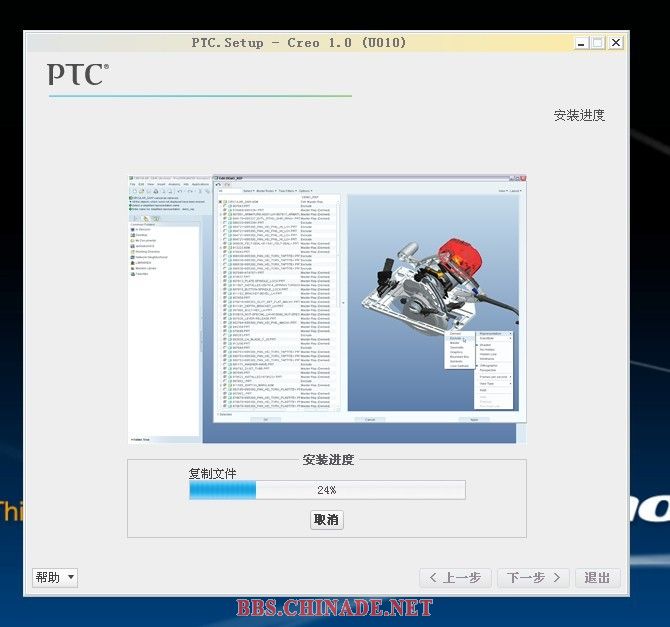Click the PTC logo
Image resolution: width=670 pixels, height=627 pixels.
click(78, 74)
